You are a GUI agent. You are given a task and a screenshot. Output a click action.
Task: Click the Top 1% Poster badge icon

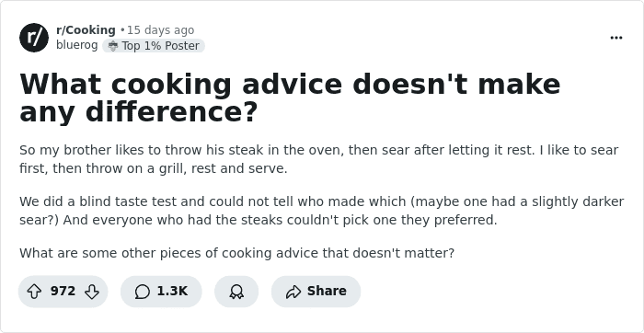point(112,46)
